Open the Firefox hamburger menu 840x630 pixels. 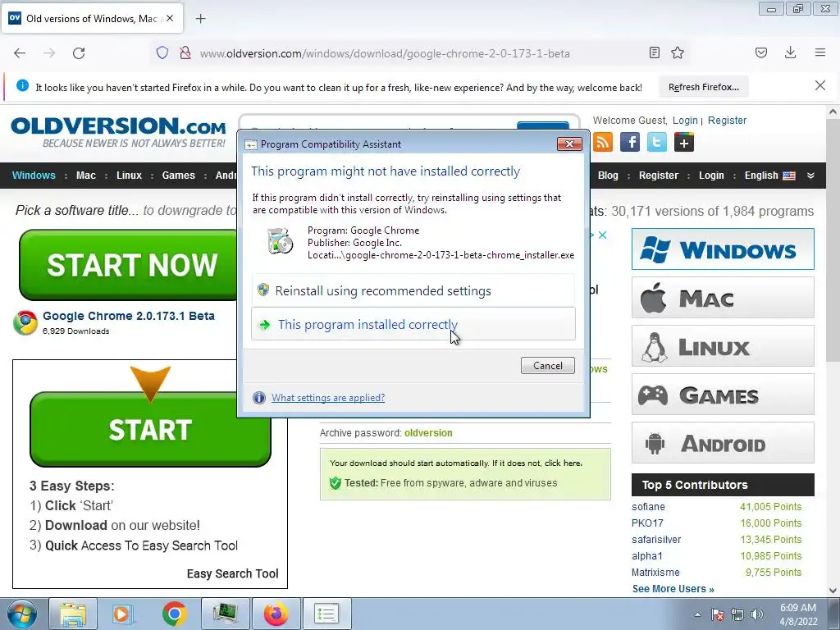pos(820,52)
